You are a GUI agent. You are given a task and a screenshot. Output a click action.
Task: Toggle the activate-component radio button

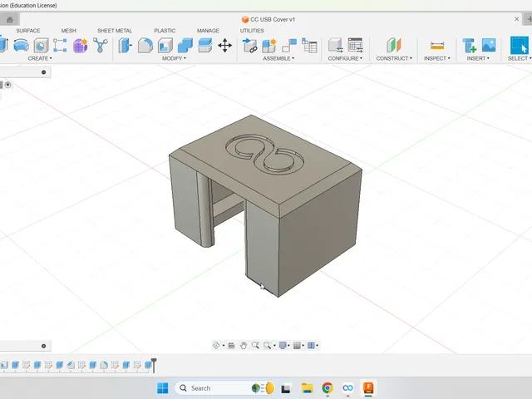pos(7,85)
